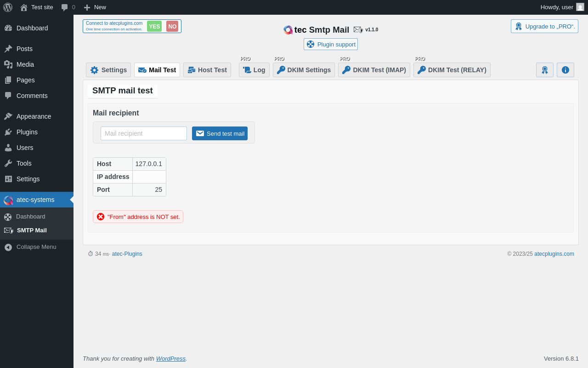This screenshot has height=368, width=588.
Task: Open the Plugin support link
Action: point(331,44)
